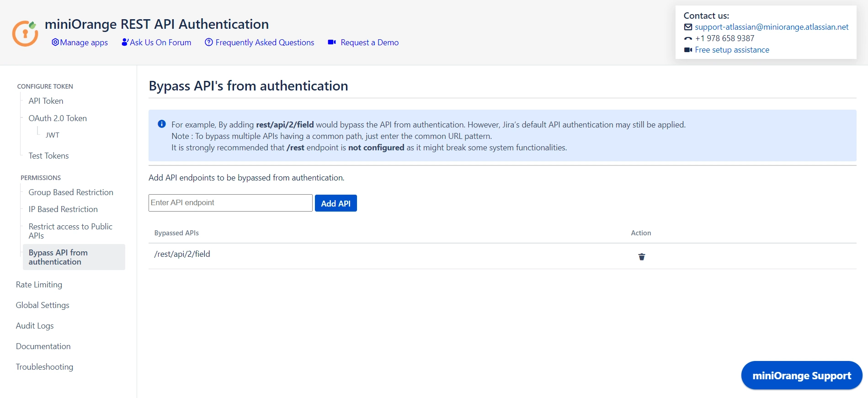Click the phone number +1 978 658 9387
868x398 pixels.
tap(724, 38)
